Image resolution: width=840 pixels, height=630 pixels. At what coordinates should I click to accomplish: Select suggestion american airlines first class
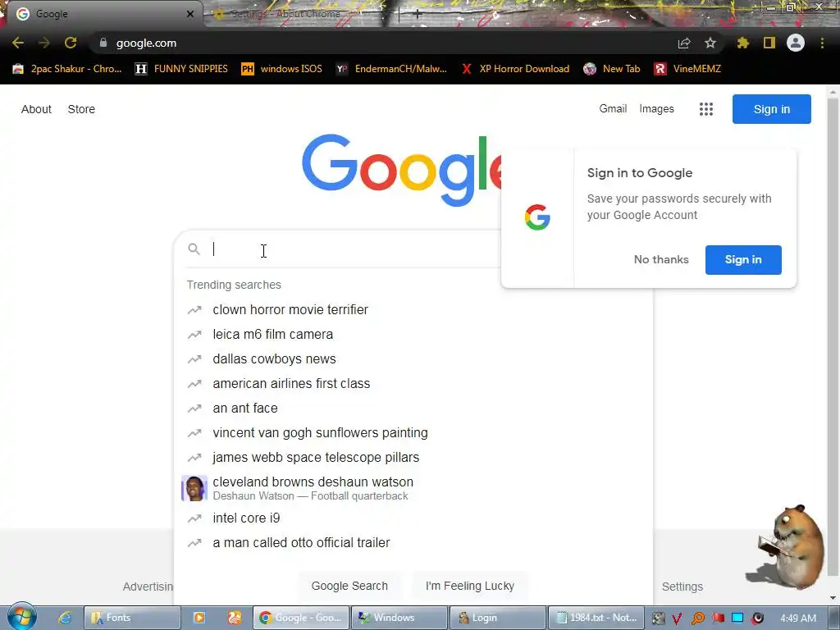click(413, 384)
